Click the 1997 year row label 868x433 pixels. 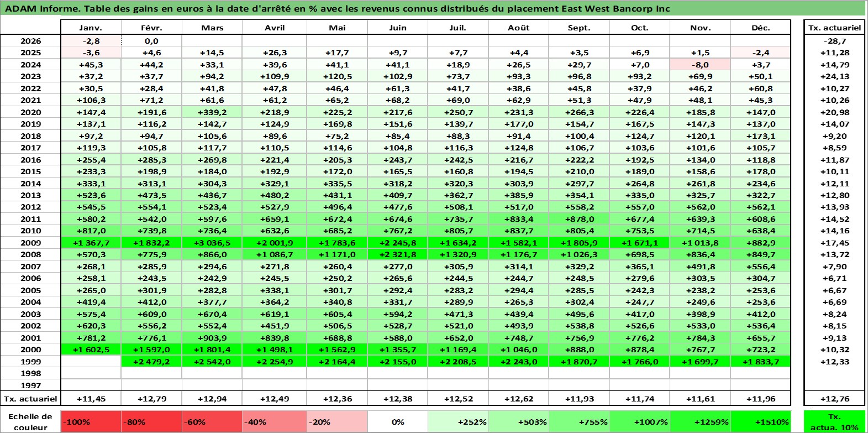[x=30, y=385]
